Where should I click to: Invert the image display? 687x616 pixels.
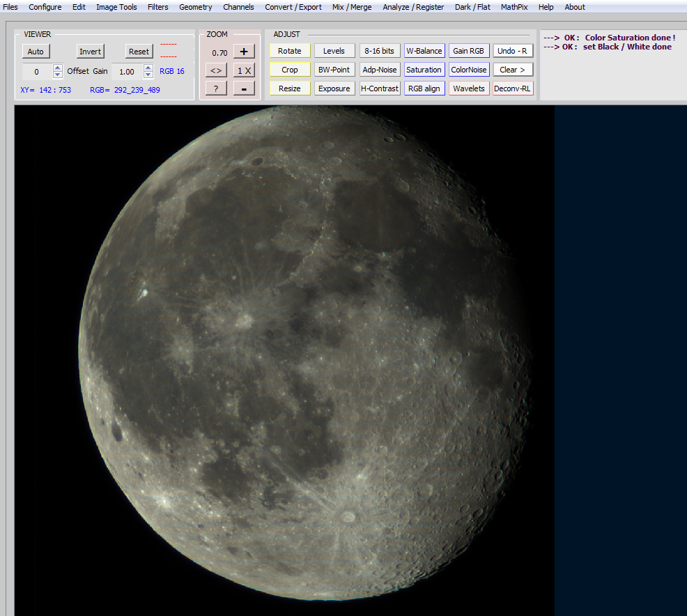tap(90, 52)
